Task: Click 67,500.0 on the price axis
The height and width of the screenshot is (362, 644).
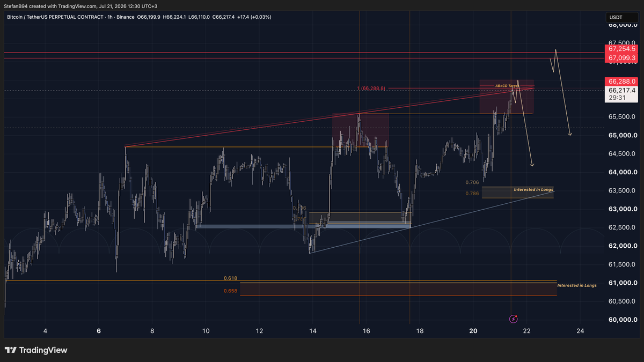Action: pos(623,42)
